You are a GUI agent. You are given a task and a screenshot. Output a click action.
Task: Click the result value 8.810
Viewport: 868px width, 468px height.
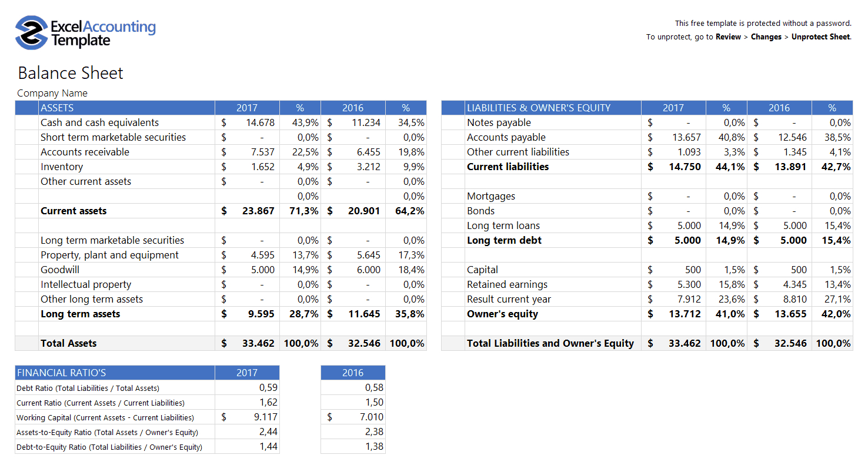[x=795, y=299]
